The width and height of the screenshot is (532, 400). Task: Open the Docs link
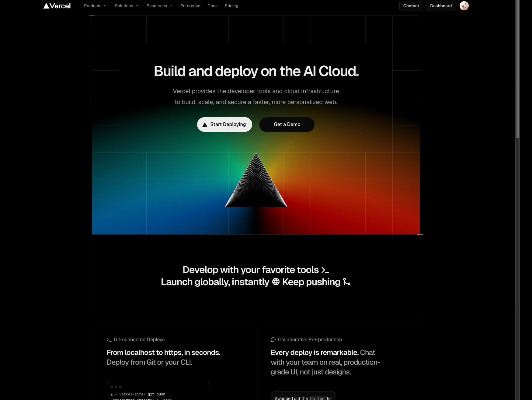[212, 6]
